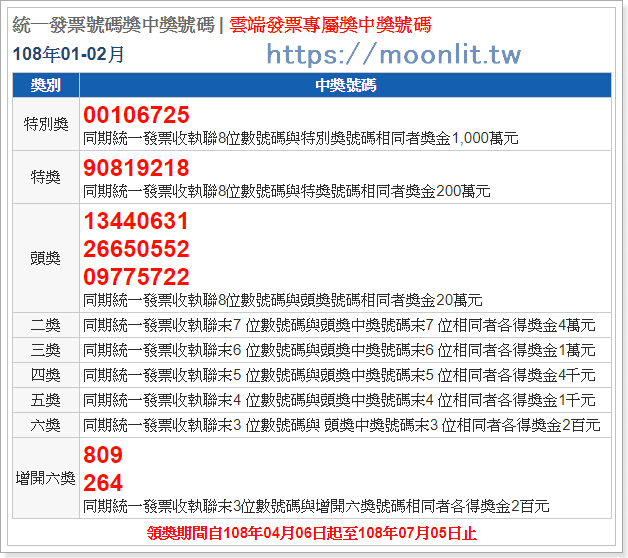The width and height of the screenshot is (628, 558).
Task: Open the red 雲端發票專屬獎中獎號碼 link
Action: tap(330, 25)
